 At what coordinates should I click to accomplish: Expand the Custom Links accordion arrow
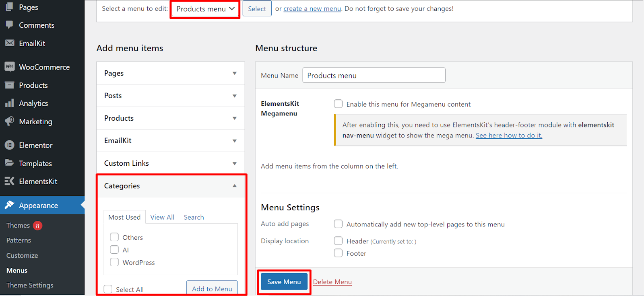pyautogui.click(x=234, y=163)
